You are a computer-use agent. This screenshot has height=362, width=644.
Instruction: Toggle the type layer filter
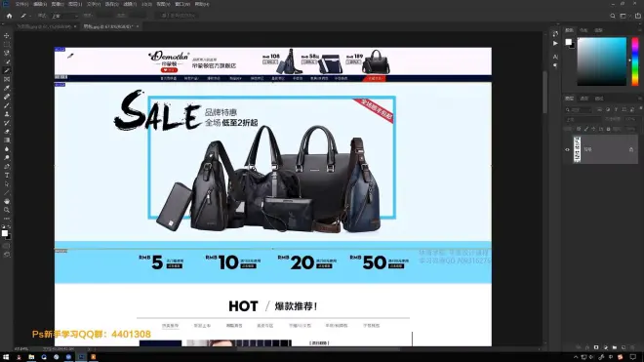tap(616, 109)
